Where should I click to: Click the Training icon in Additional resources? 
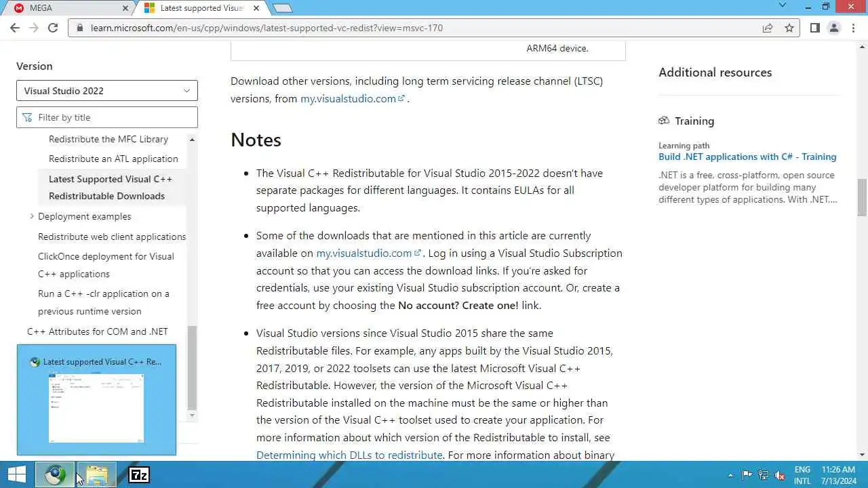664,121
